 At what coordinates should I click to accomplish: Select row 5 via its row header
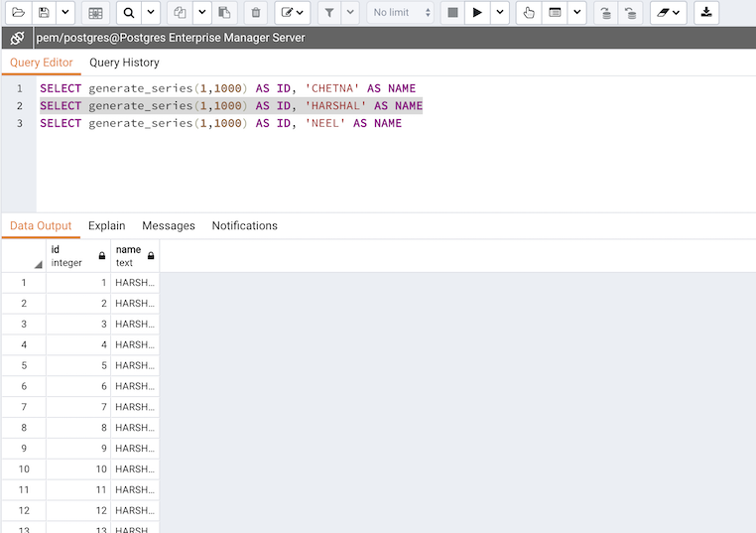coord(24,365)
